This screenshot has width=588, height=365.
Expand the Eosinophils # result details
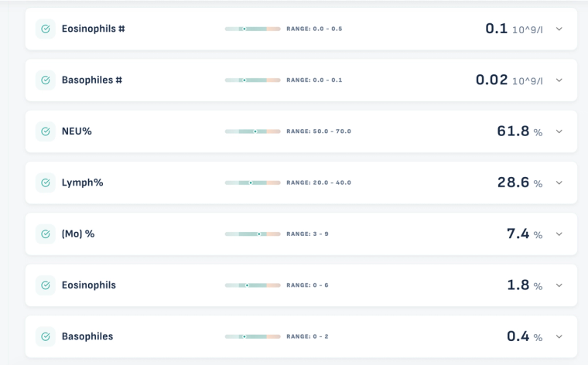(x=559, y=29)
